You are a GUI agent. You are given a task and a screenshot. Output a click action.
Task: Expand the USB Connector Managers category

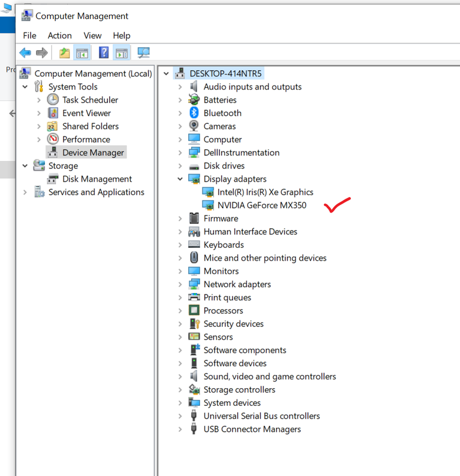point(180,429)
